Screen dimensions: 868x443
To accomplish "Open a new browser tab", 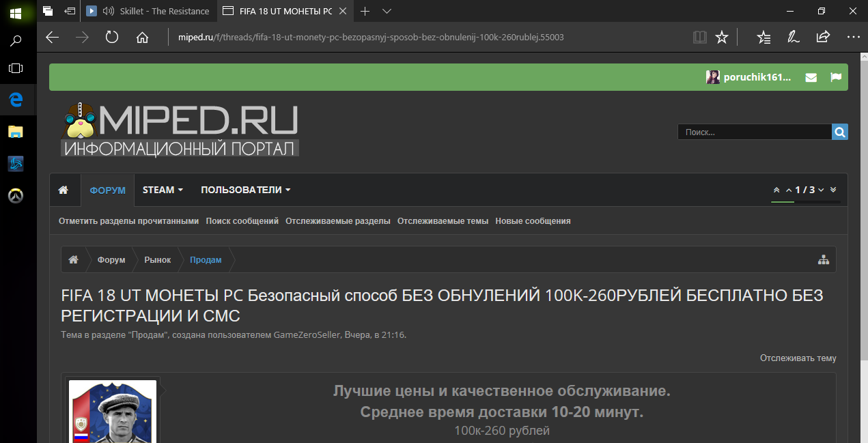I will coord(365,11).
